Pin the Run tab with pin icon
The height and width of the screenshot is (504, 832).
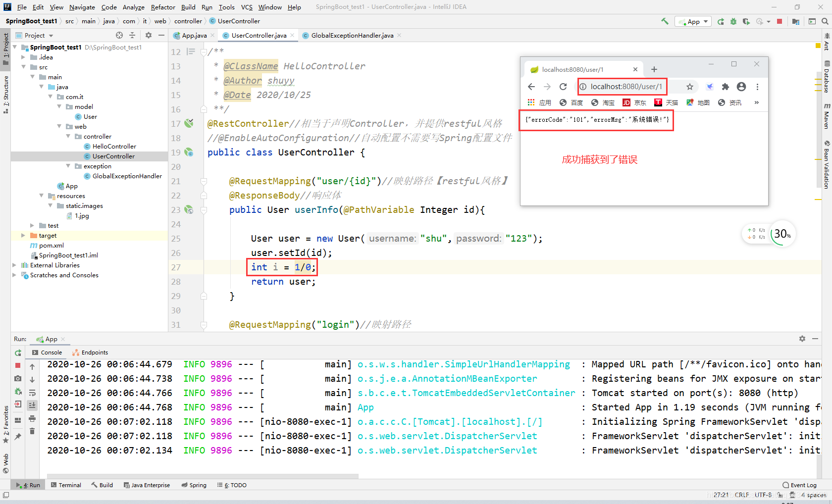(x=18, y=436)
